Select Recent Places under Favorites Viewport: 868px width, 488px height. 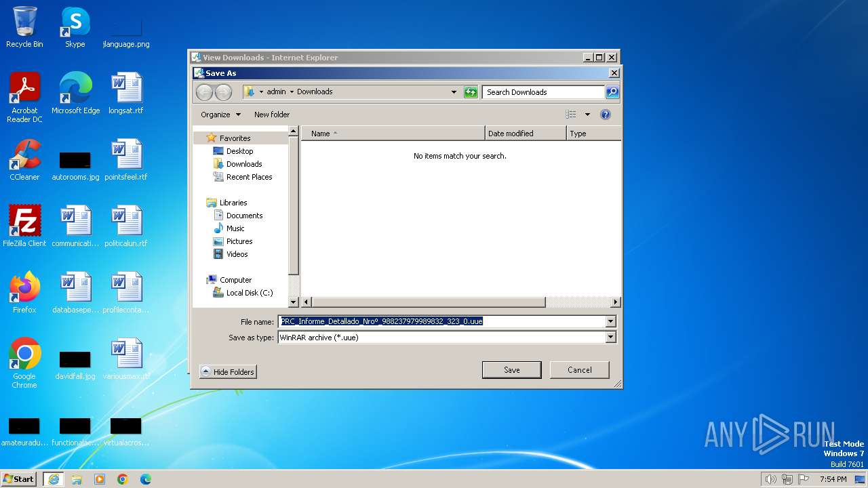(249, 177)
